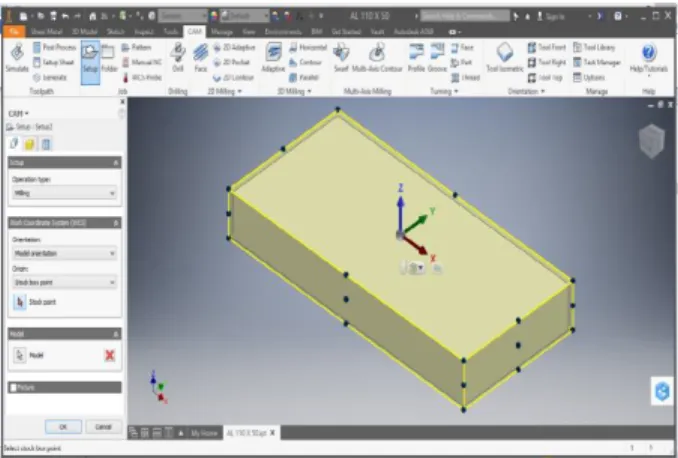Switch to the 3D Model ribbon tab
This screenshot has height=458, width=678.
(x=84, y=32)
